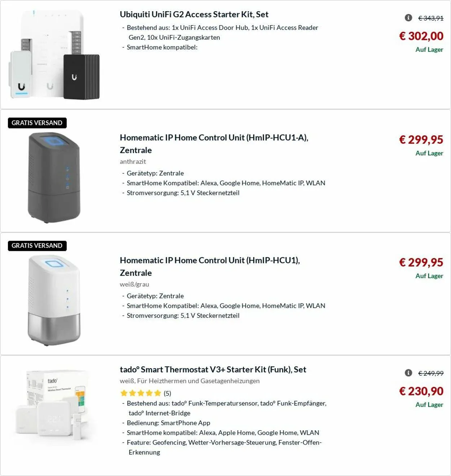Click the five-star rating of tado° thermostat
Screen dimensions: 451x476
141,393
